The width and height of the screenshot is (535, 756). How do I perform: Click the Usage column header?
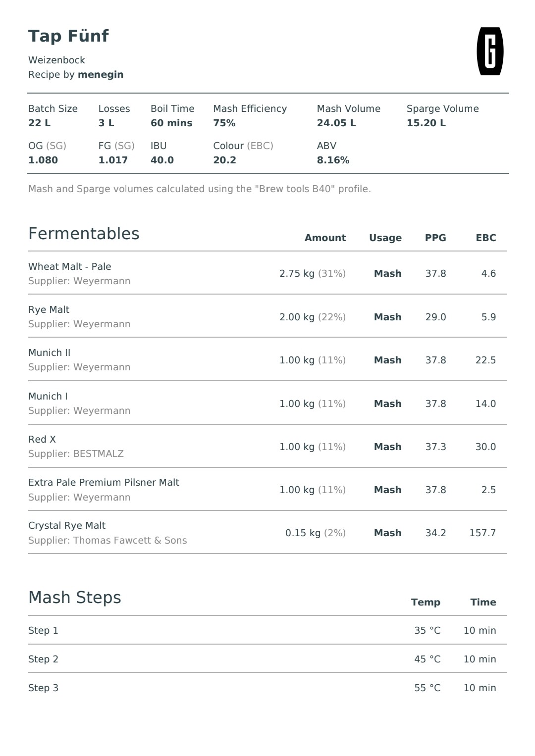(x=385, y=238)
